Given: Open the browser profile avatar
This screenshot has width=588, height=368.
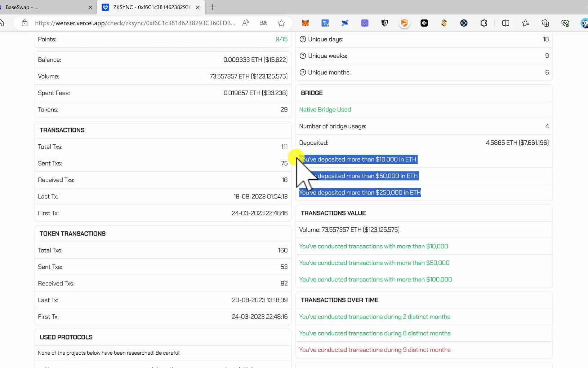Looking at the screenshot, I should pos(584,23).
